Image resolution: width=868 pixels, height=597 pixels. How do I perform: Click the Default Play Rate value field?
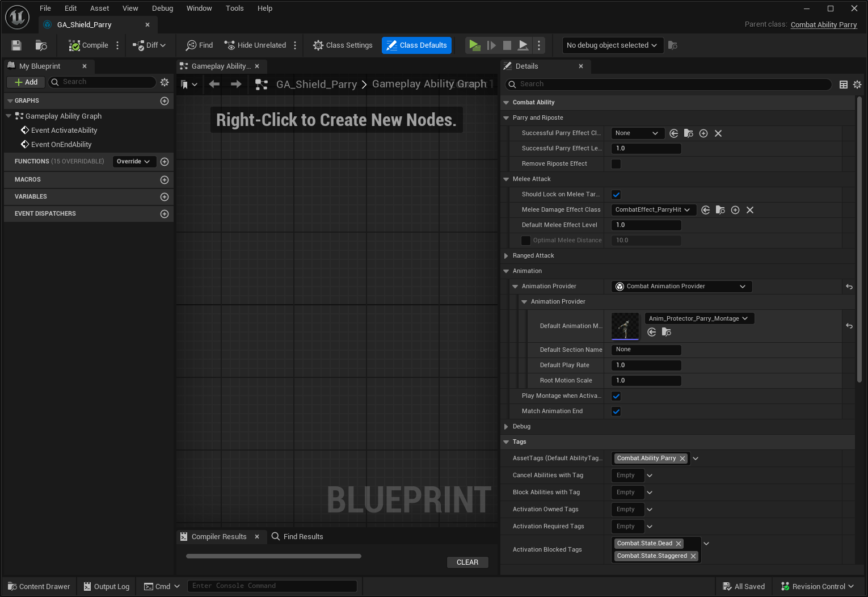click(646, 365)
